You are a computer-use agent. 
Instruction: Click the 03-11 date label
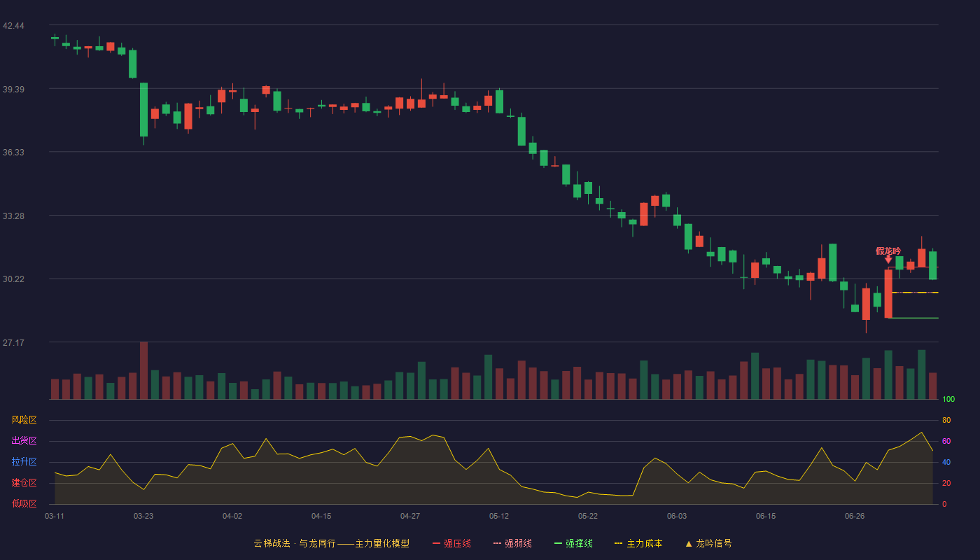(55, 516)
